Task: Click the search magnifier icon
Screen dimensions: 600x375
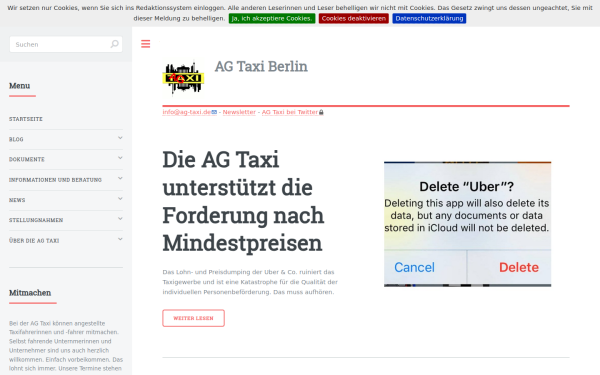Action: point(114,44)
